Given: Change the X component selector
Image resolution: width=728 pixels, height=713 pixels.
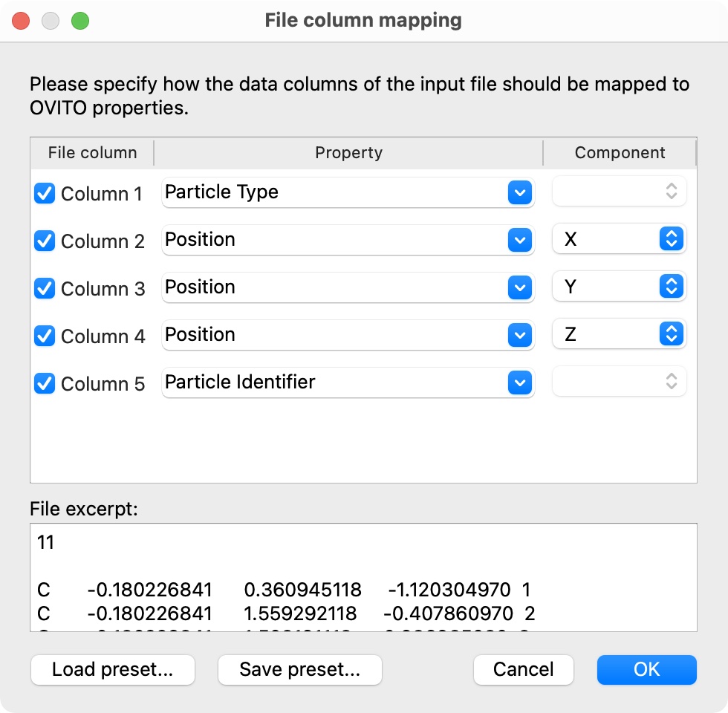Looking at the screenshot, I should [x=618, y=240].
